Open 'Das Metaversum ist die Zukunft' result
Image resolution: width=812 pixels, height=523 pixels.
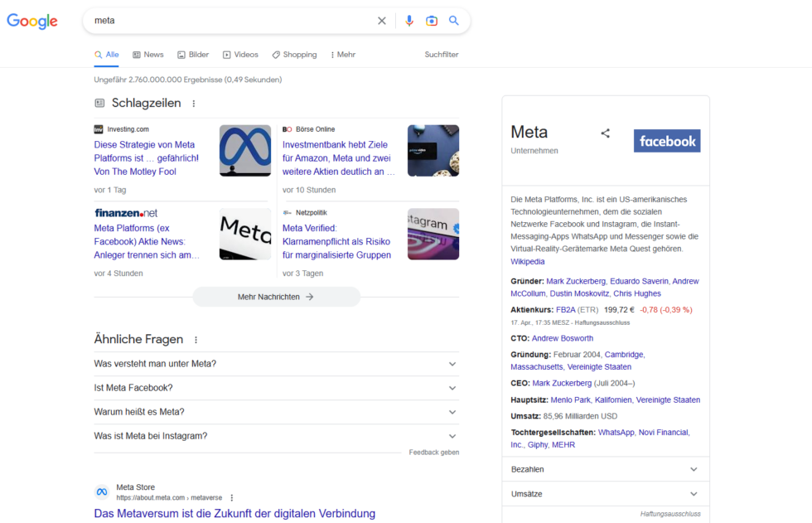click(x=234, y=514)
